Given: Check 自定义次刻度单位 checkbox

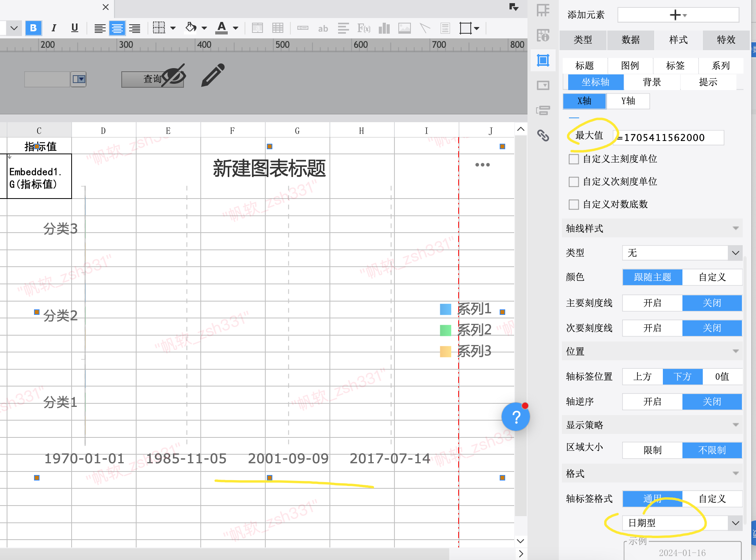Looking at the screenshot, I should pos(574,182).
